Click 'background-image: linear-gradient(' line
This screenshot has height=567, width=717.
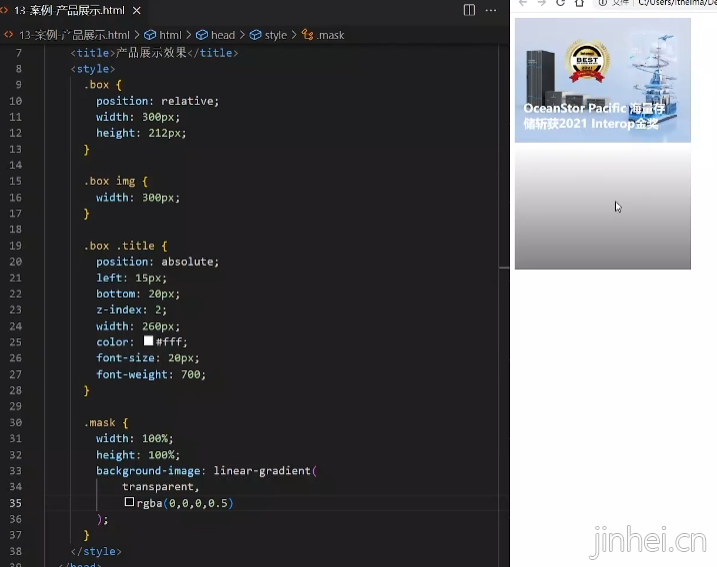[207, 471]
